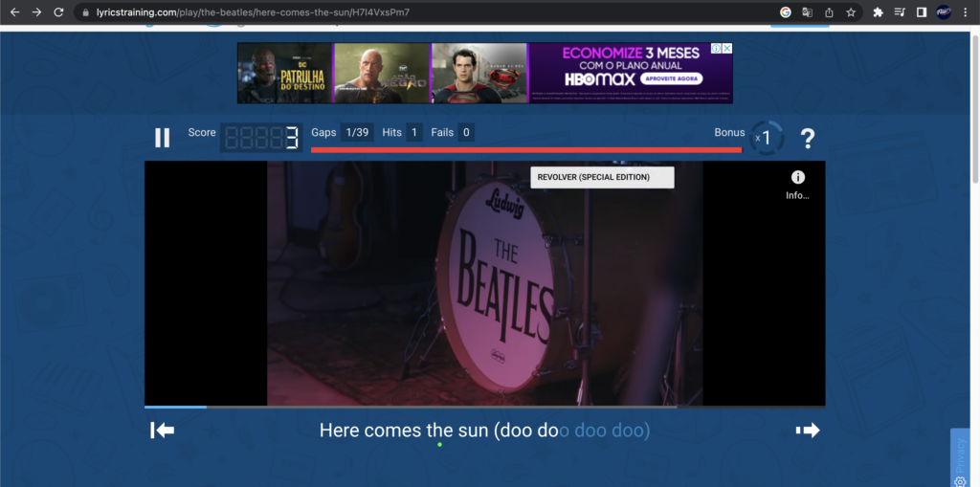The width and height of the screenshot is (980, 487).
Task: Click the Fails count value
Action: click(466, 133)
